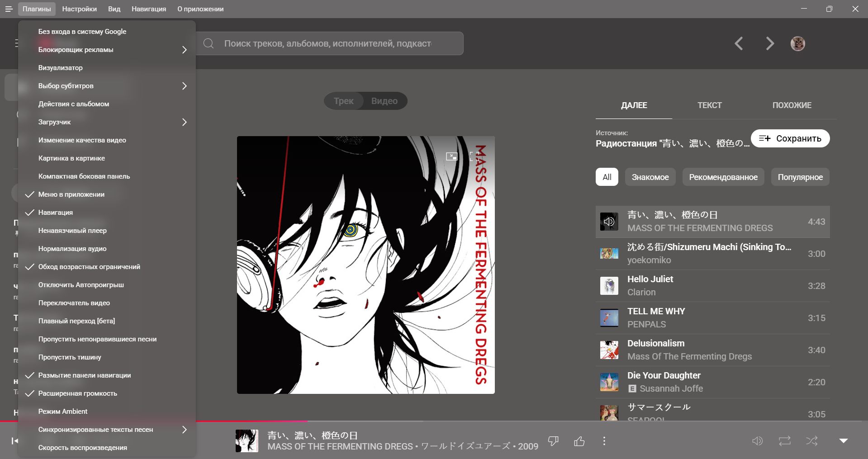The height and width of the screenshot is (459, 868).
Task: Like the current song
Action: click(579, 441)
